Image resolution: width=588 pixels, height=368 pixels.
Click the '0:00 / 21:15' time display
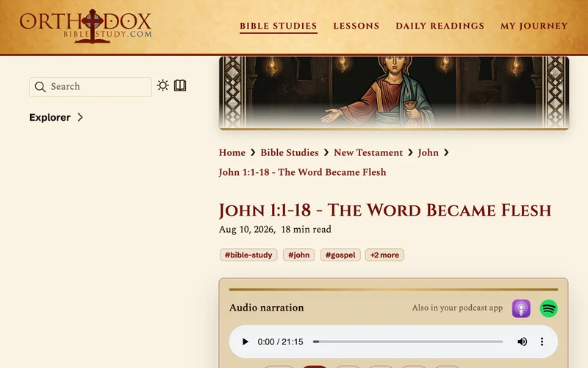click(280, 342)
